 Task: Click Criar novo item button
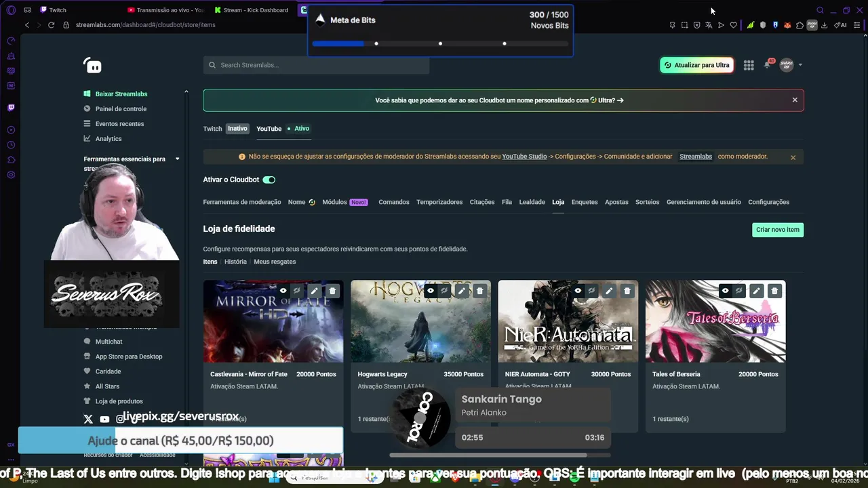[778, 230]
